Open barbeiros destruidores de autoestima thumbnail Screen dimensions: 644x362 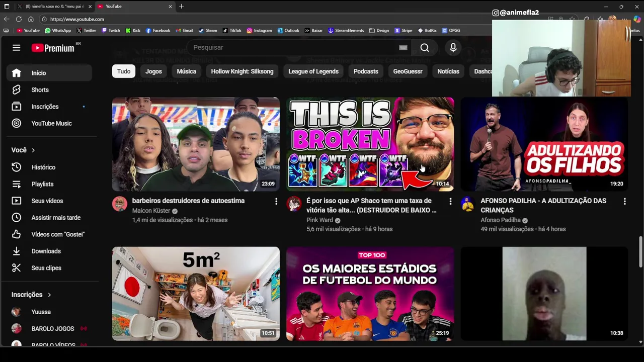click(x=196, y=144)
